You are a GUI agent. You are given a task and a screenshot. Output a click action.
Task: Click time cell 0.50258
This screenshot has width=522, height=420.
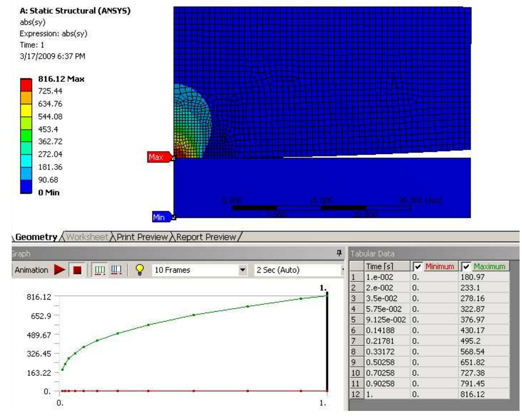point(387,362)
